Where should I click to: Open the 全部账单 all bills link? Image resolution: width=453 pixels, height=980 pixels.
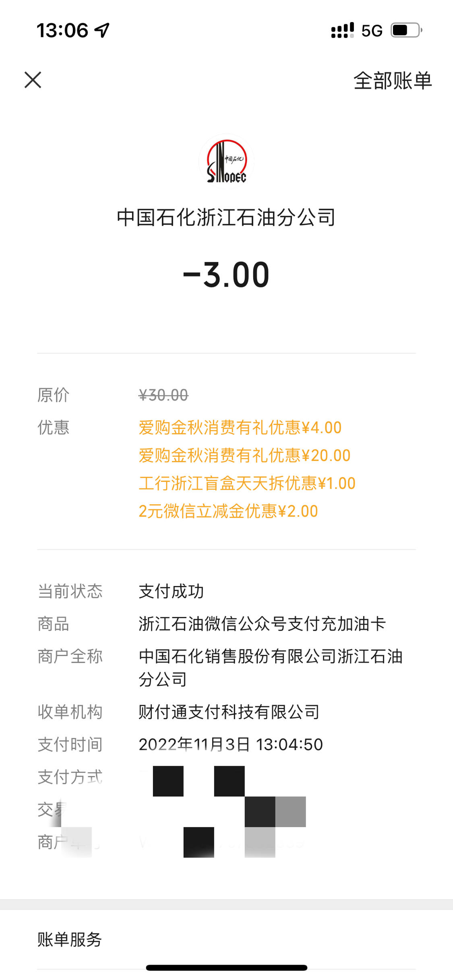pos(393,80)
